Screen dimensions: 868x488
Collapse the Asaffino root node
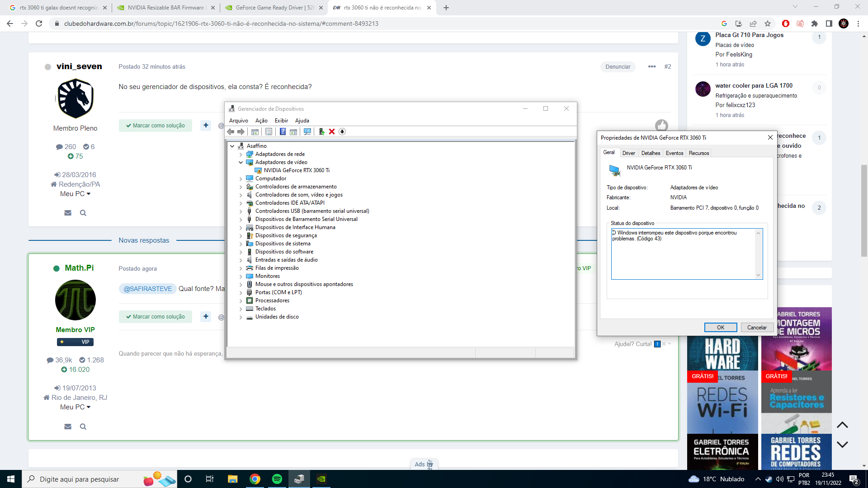[x=232, y=146]
